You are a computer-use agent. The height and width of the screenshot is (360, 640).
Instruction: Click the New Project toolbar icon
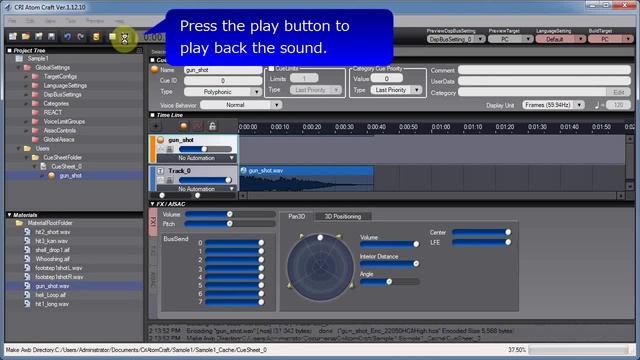point(13,37)
